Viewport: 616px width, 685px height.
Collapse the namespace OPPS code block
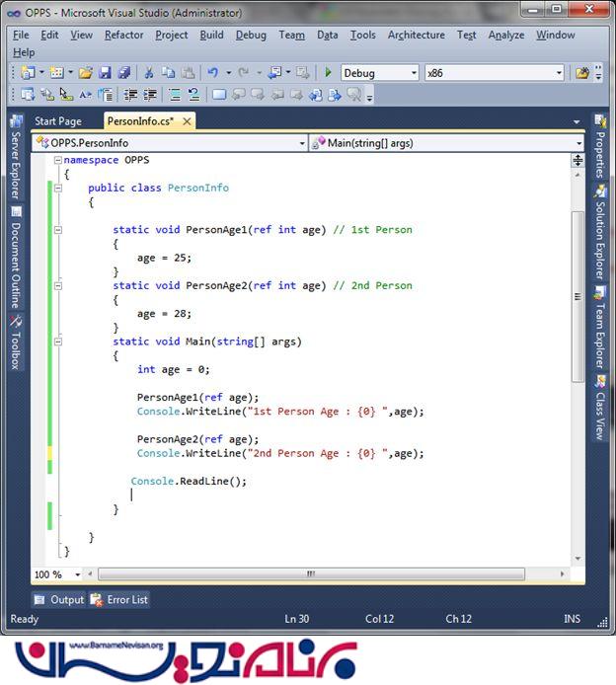pyautogui.click(x=57, y=160)
